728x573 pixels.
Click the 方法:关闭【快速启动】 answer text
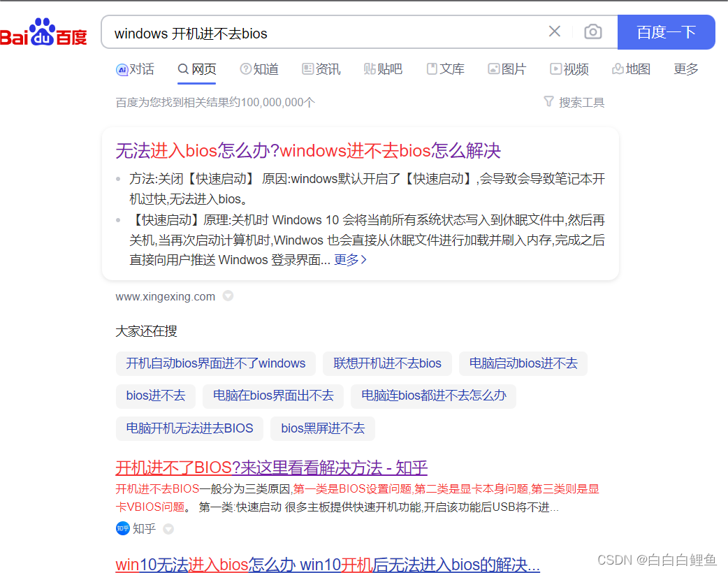(367, 189)
